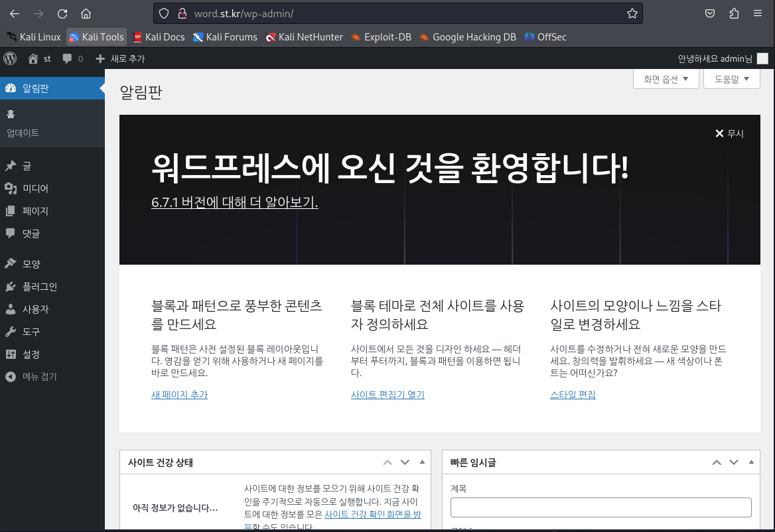Open the 글 posts menu
The image size is (775, 532).
pyautogui.click(x=52, y=166)
